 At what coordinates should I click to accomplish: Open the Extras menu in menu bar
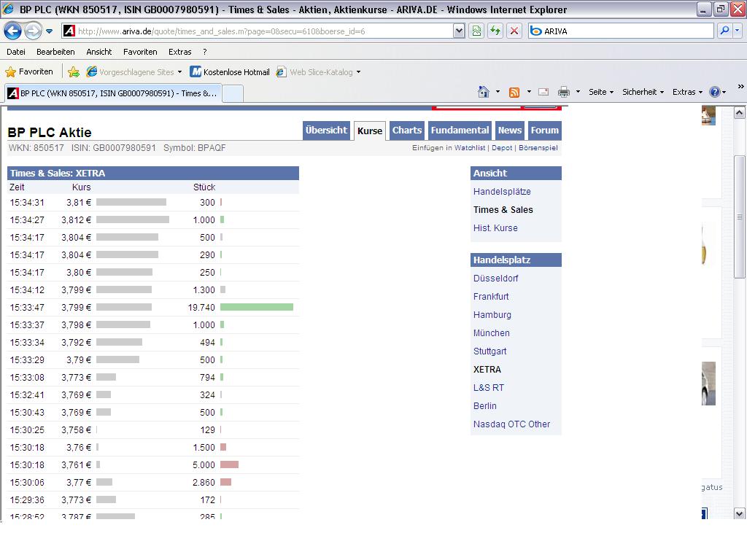point(179,52)
